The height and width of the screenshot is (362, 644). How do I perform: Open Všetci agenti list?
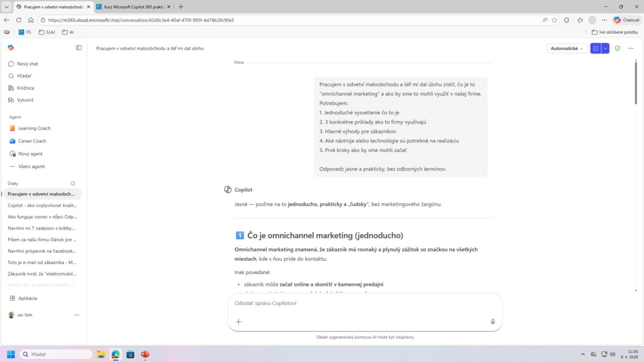31,166
